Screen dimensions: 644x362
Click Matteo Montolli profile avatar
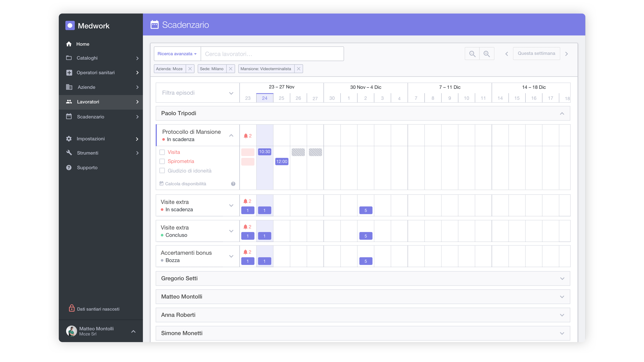(71, 331)
